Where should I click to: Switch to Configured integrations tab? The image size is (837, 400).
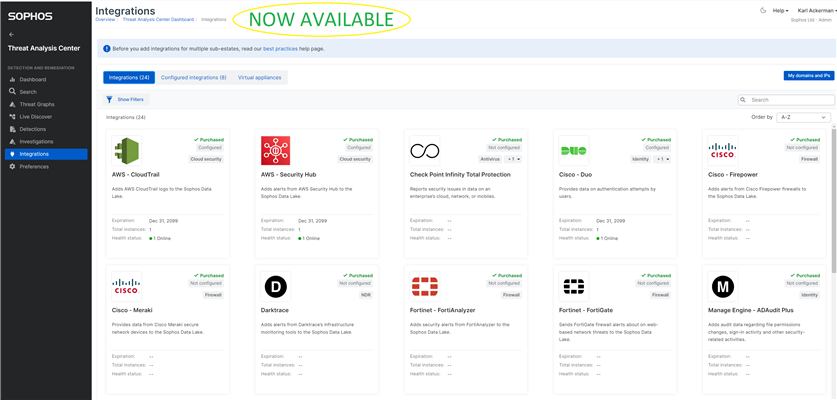click(x=194, y=77)
